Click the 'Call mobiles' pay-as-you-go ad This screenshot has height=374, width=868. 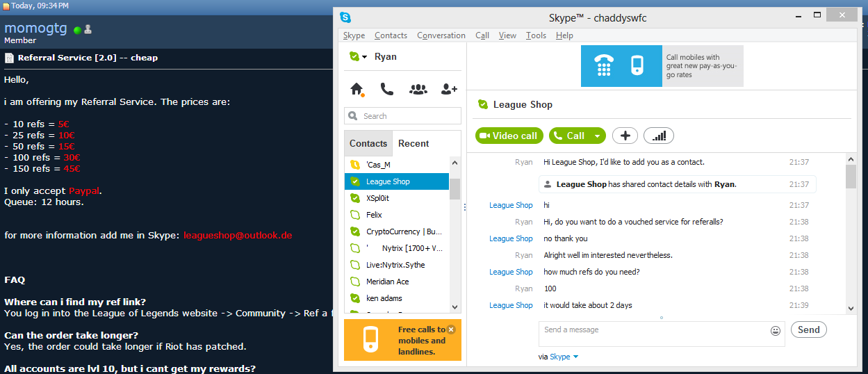tap(662, 66)
